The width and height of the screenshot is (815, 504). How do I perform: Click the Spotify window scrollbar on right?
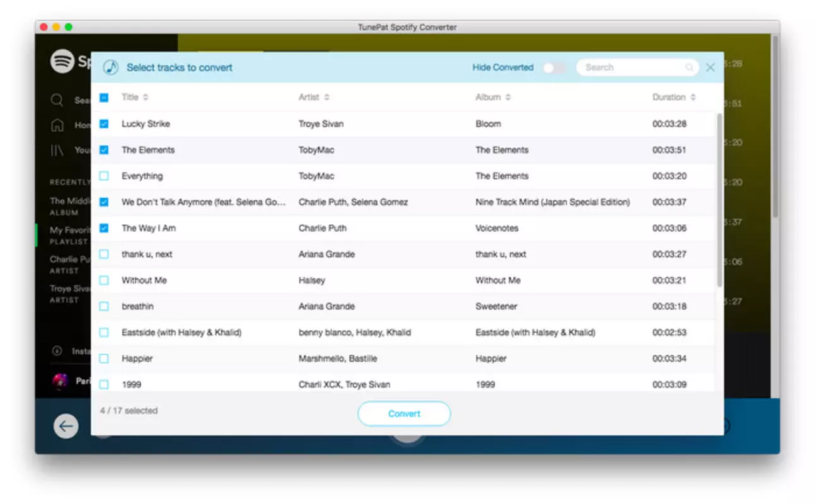click(x=775, y=126)
